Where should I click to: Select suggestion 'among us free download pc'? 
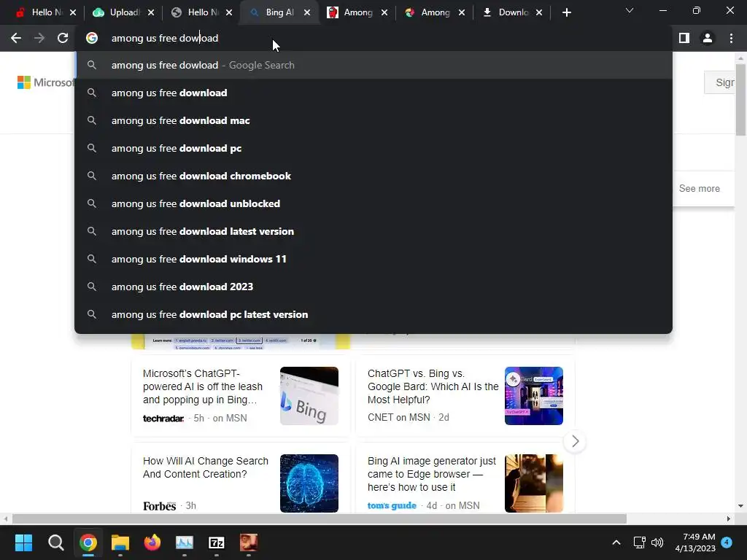(x=373, y=148)
